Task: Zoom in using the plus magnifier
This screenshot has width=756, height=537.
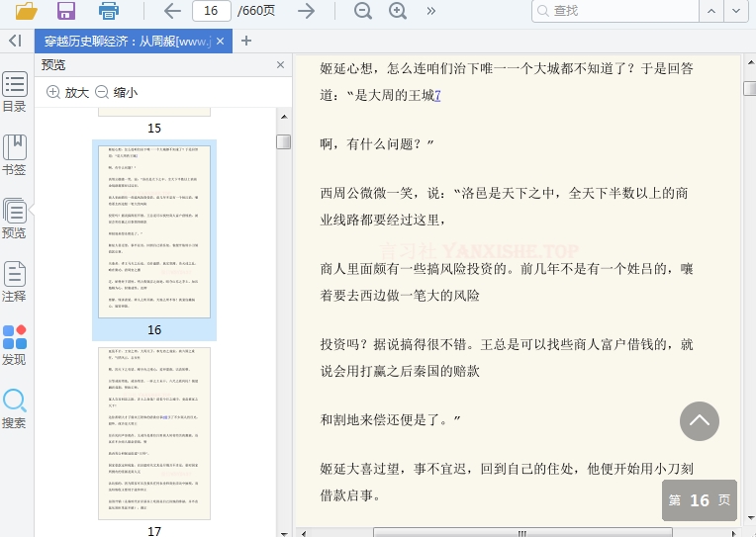Action: 398,11
